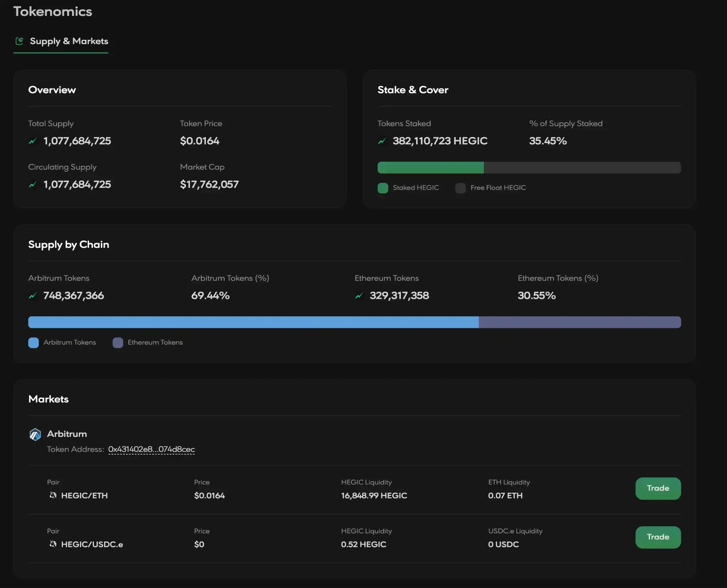This screenshot has width=727, height=588.
Task: Click the Free Float HEGIC legend label
Action: click(498, 188)
